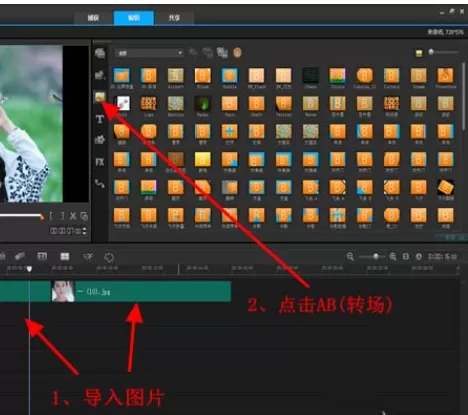Select the dark thumbnail with green glow
468x415 pixels.
203,104
